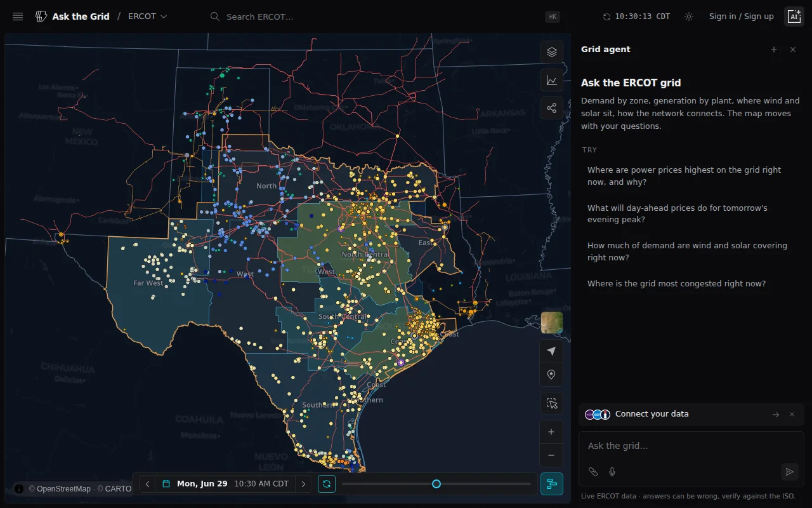
Task: Send the message with arrow button
Action: [789, 472]
